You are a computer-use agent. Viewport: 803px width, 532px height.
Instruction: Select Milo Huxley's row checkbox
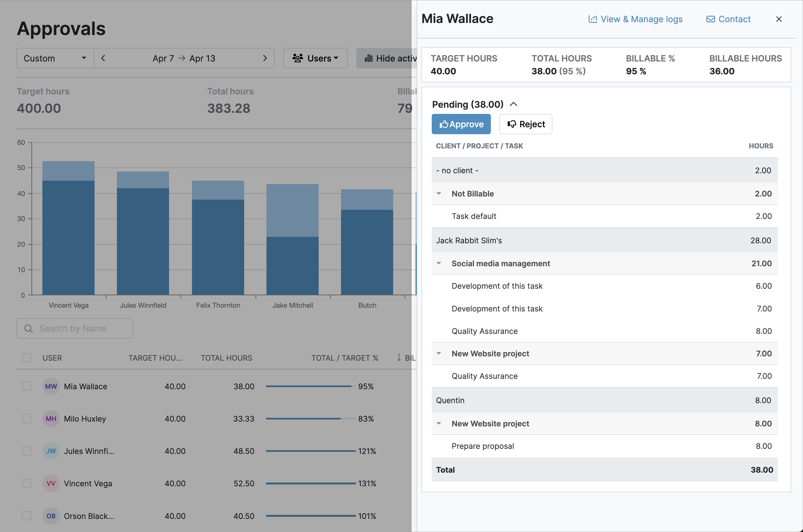[26, 419]
